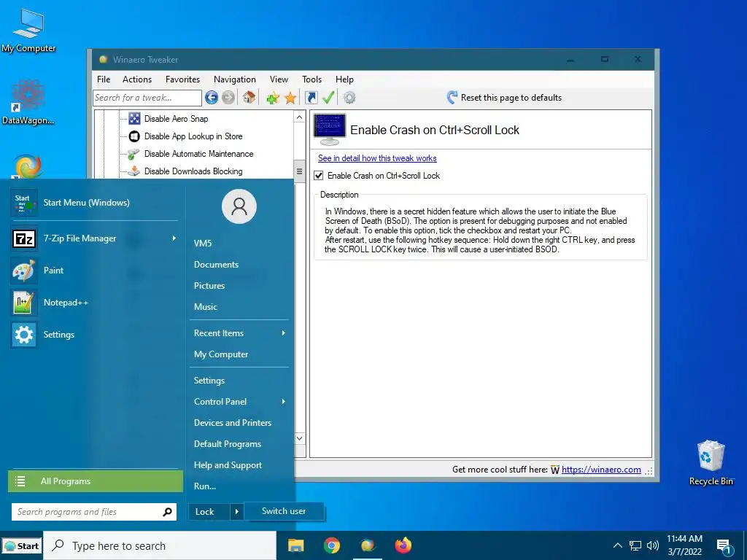Show hidden tray icons chevron
This screenshot has height=560, width=747.
[x=617, y=545]
